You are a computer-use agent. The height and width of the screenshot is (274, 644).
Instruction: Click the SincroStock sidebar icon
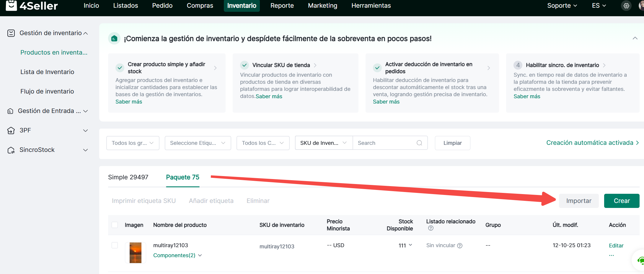pos(11,150)
